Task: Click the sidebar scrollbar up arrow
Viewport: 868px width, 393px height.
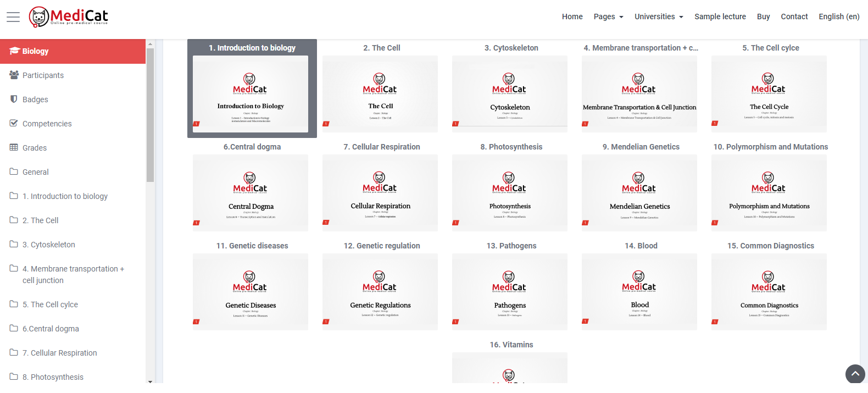Action: tap(150, 43)
